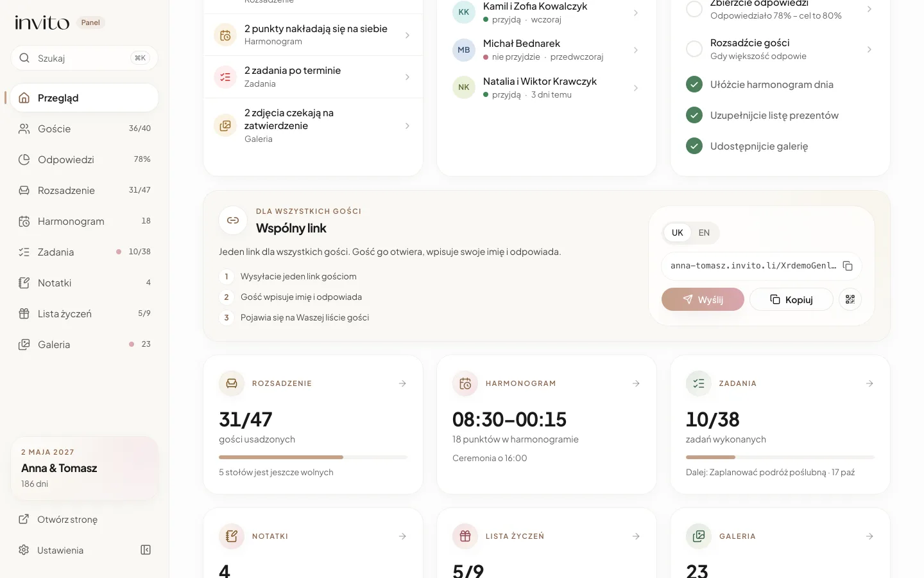Click the Notatki card note icon
Image resolution: width=924 pixels, height=578 pixels.
tap(232, 536)
